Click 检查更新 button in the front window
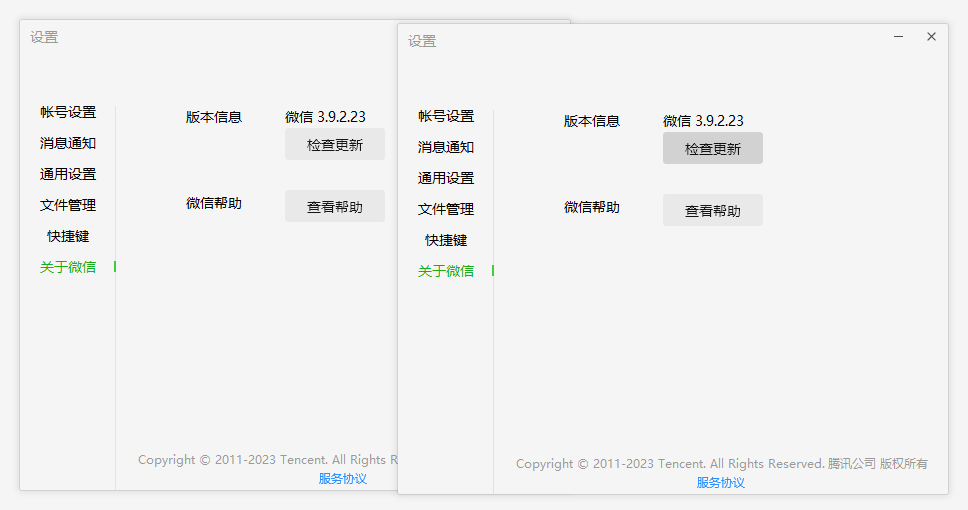Screen dimensions: 968x510 [x=712, y=148]
